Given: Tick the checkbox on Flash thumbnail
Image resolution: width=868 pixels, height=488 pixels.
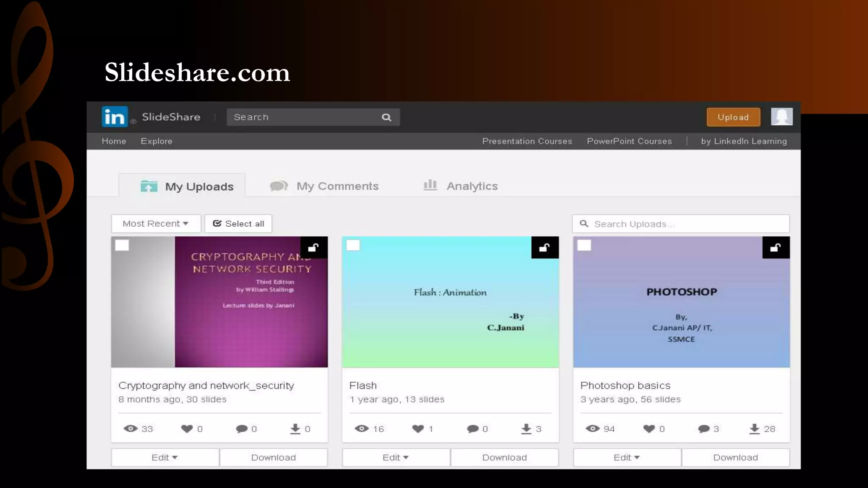Looking at the screenshot, I should click(x=353, y=245).
